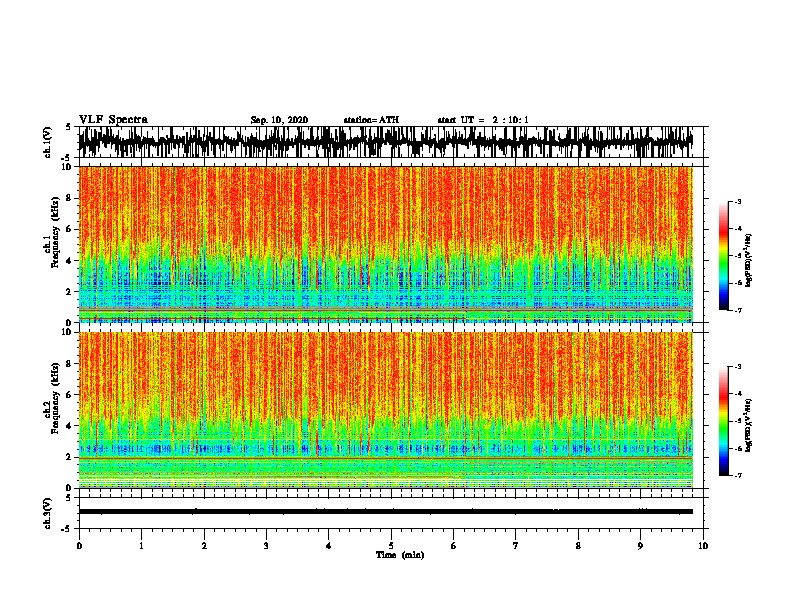
Task: Click the ch.2 color scale bar
Action: tap(723, 421)
